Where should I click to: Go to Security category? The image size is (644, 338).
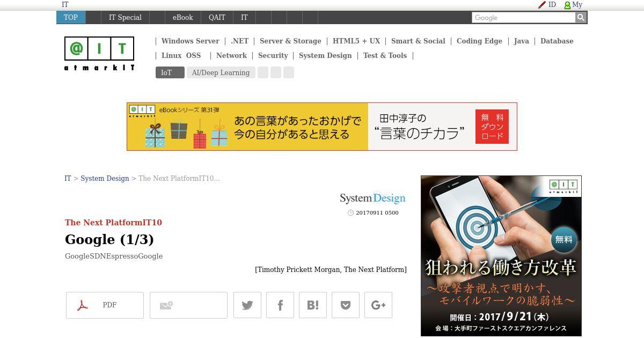coord(273,55)
